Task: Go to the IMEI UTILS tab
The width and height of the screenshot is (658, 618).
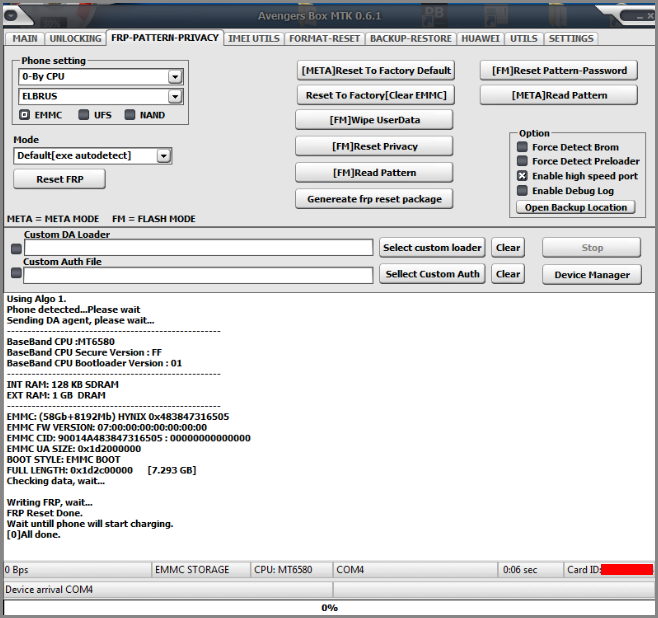Action: point(254,39)
